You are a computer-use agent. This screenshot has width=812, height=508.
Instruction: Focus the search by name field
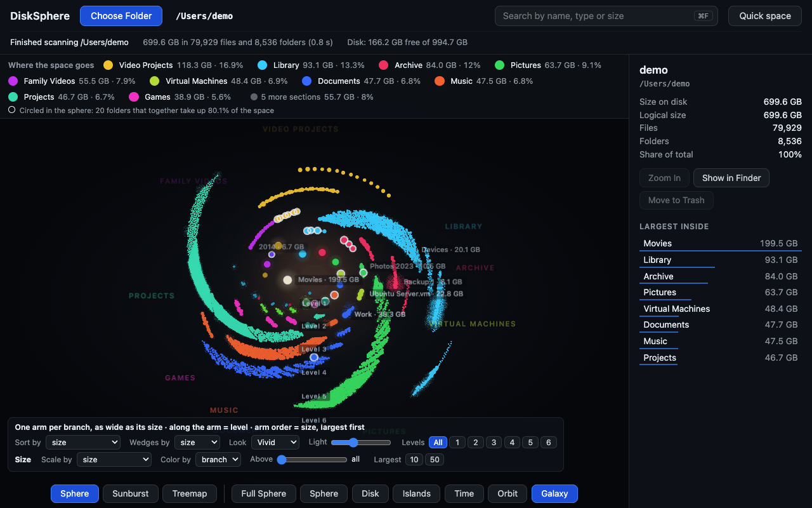pyautogui.click(x=606, y=16)
